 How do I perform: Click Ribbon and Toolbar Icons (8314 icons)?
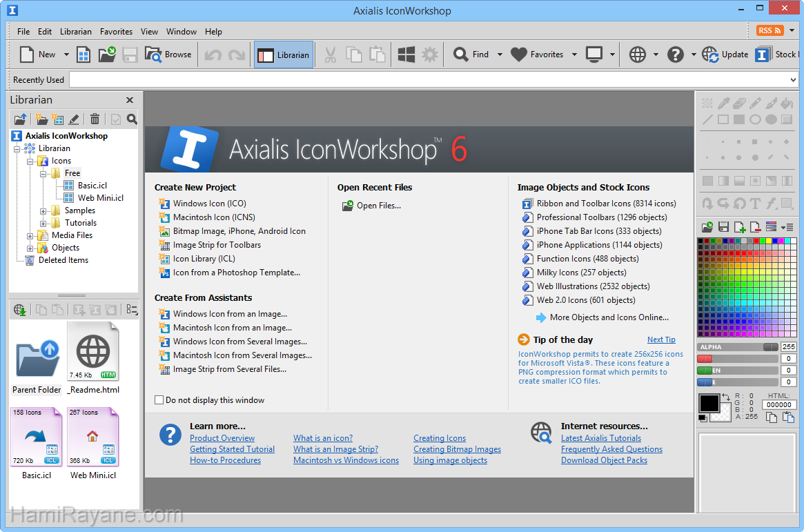[x=606, y=204]
